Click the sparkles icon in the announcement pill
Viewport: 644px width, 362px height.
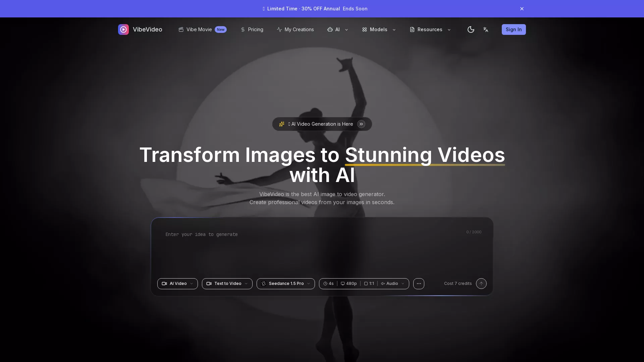281,124
